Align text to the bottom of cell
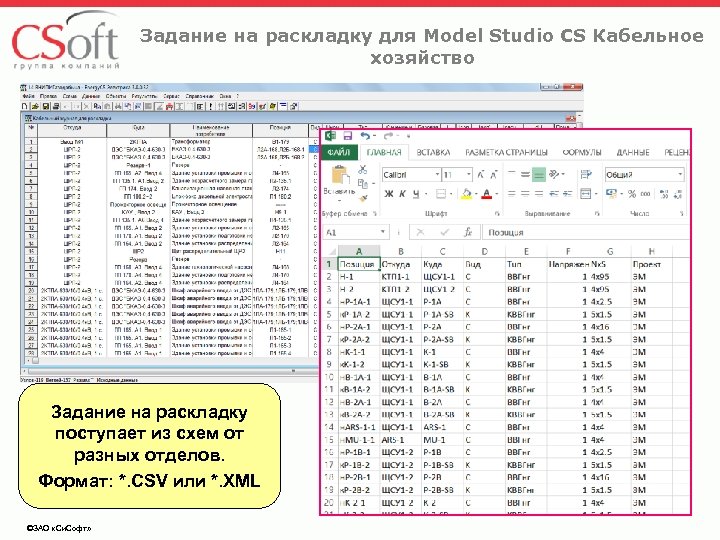This screenshot has width=720, height=540. pos(539,174)
